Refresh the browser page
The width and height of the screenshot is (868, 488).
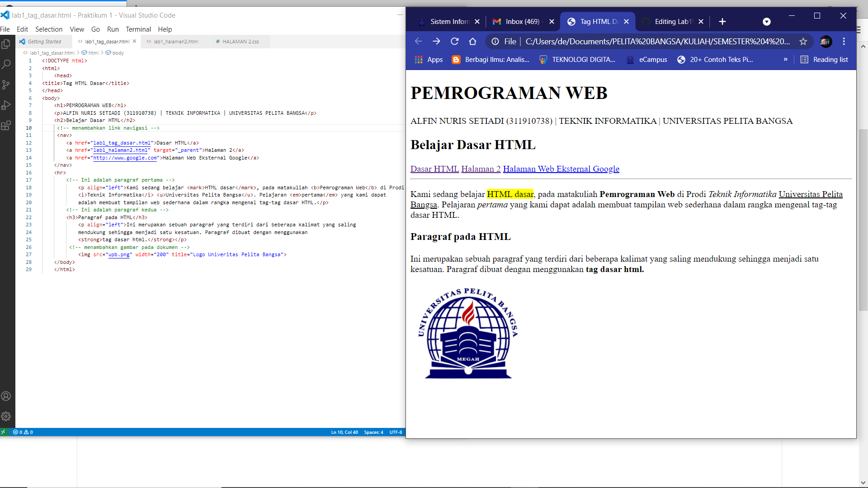[454, 41]
